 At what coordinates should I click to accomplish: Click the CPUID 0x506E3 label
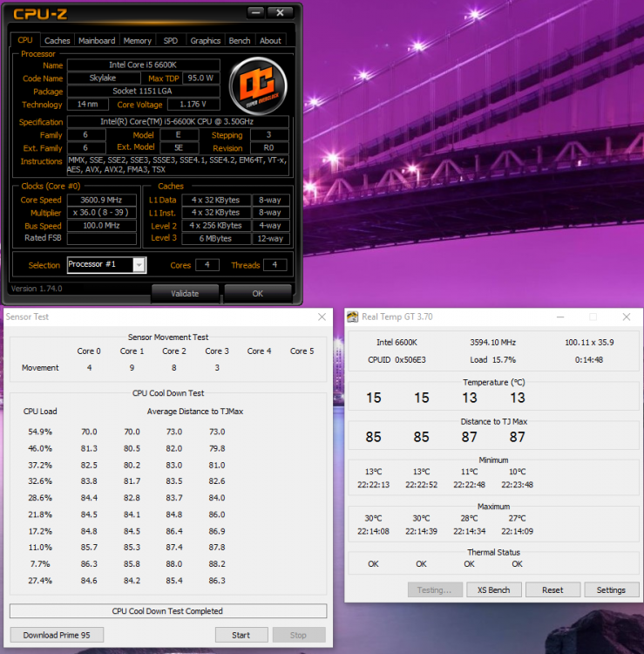click(397, 360)
